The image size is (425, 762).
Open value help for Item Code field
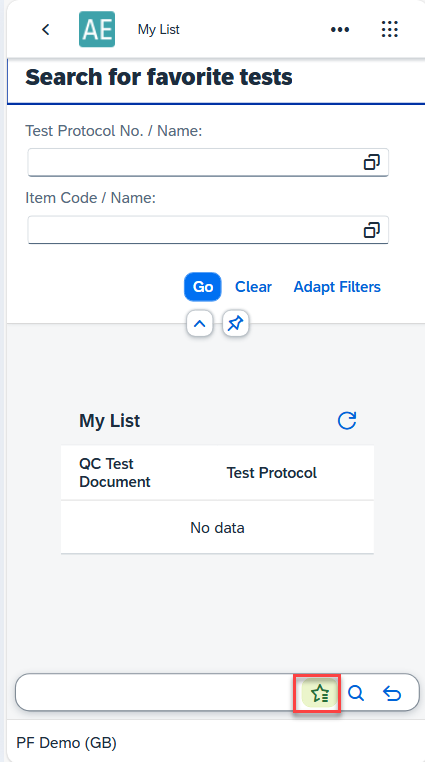point(372,230)
